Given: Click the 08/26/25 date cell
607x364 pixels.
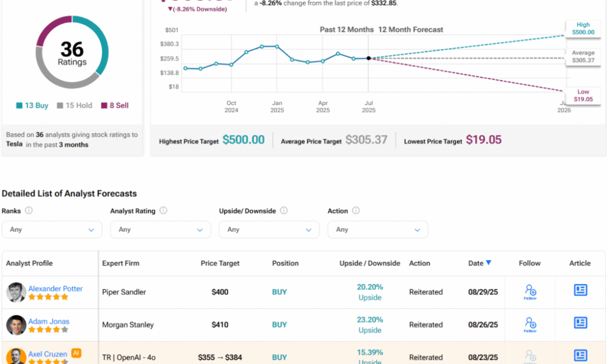Looking at the screenshot, I should point(483,325).
